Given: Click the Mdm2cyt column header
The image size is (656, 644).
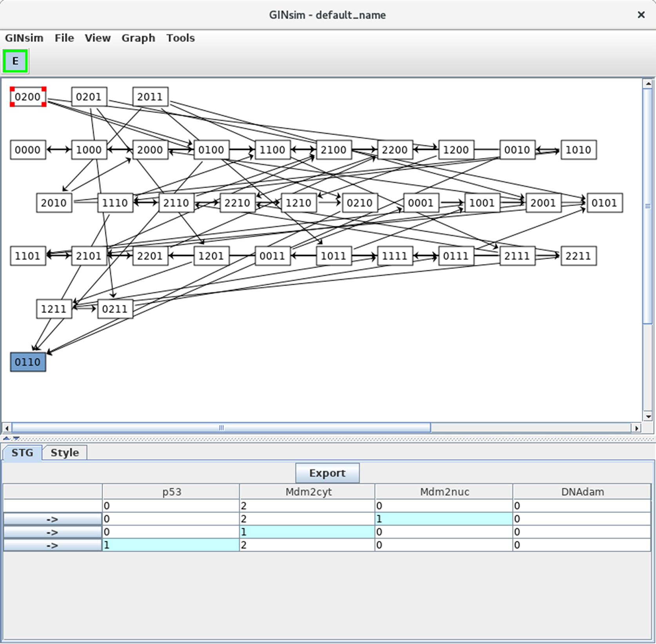Looking at the screenshot, I should pyautogui.click(x=308, y=492).
